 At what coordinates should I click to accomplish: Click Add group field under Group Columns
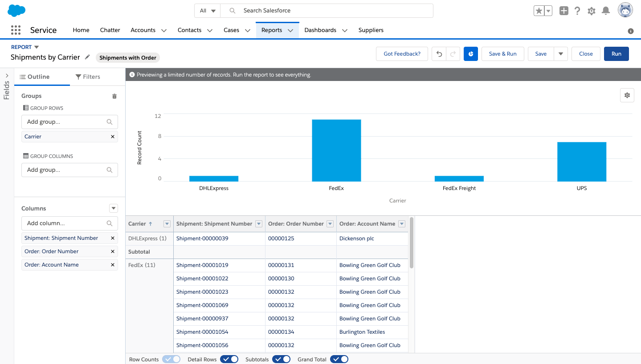69,170
